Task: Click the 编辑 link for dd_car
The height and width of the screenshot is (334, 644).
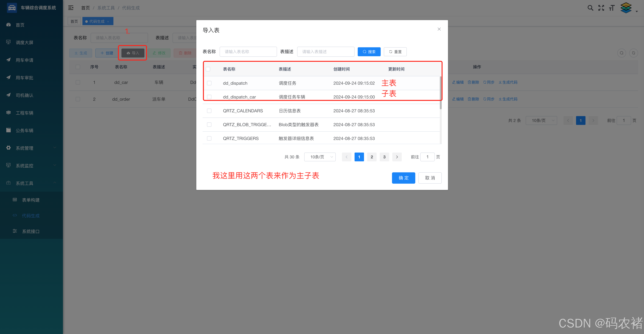Action: pyautogui.click(x=458, y=82)
